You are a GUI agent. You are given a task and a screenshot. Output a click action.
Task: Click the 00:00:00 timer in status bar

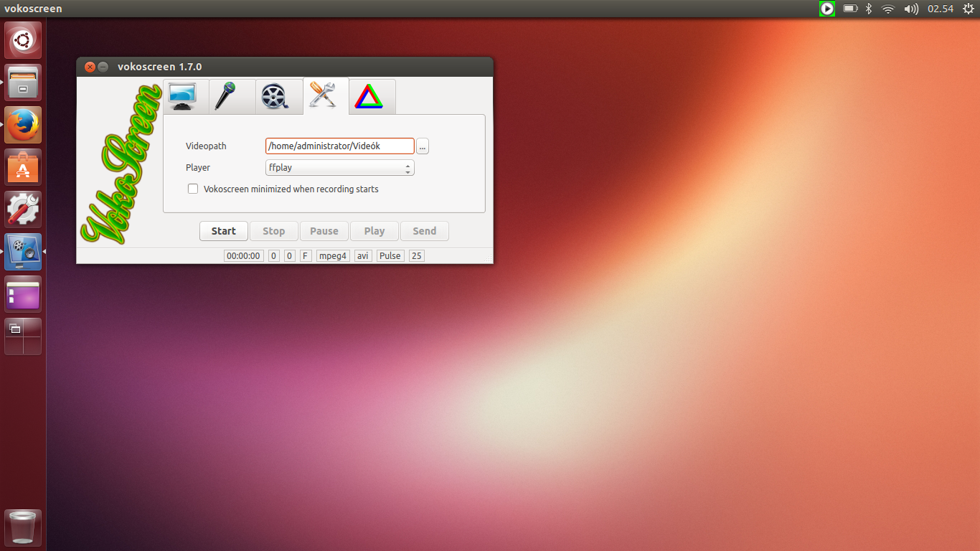point(244,255)
